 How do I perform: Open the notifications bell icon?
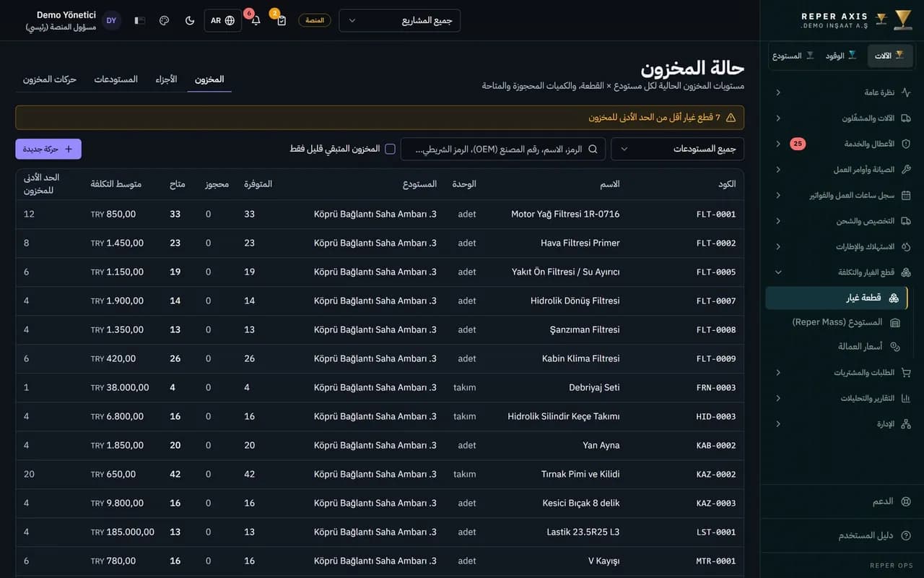pos(256,20)
